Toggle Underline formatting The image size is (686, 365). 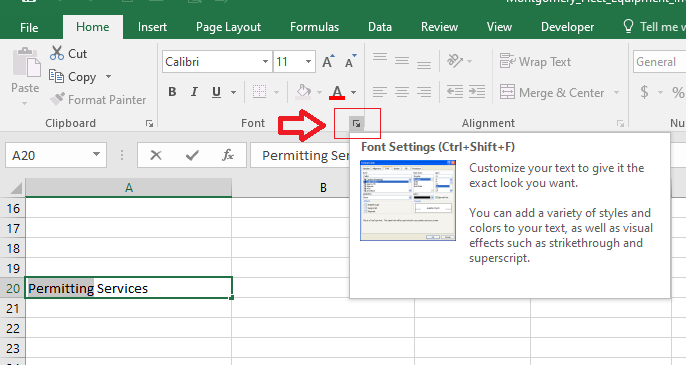tap(216, 92)
